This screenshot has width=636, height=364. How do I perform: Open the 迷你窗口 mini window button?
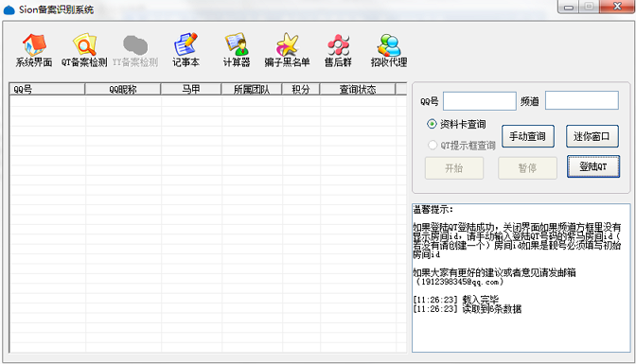[592, 136]
